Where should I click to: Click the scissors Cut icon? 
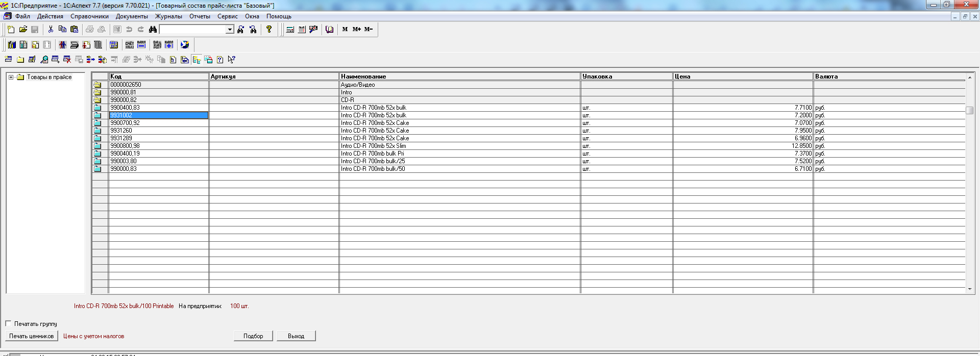[x=51, y=30]
